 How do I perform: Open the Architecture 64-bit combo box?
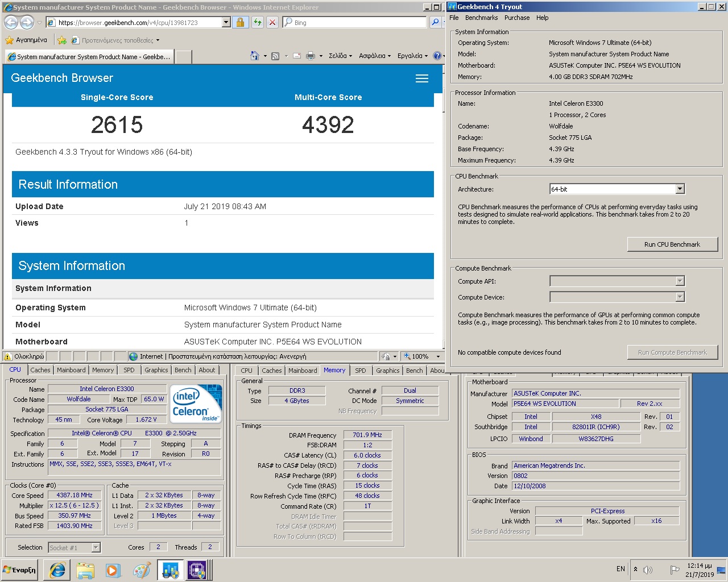point(617,189)
